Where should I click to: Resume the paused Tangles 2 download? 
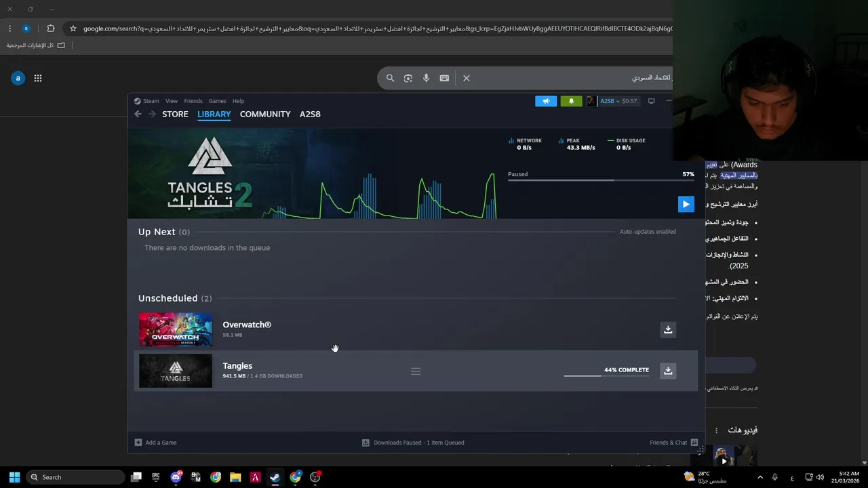point(686,204)
